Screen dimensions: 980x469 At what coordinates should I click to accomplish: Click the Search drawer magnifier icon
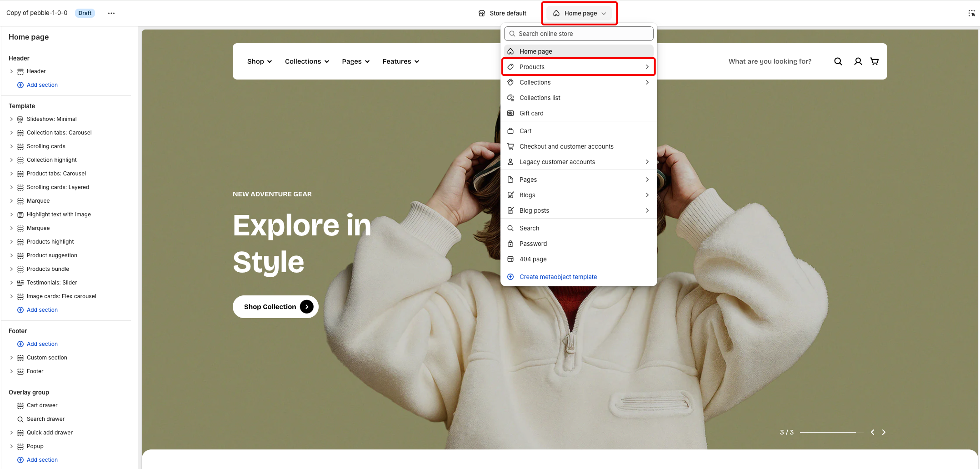(x=20, y=419)
